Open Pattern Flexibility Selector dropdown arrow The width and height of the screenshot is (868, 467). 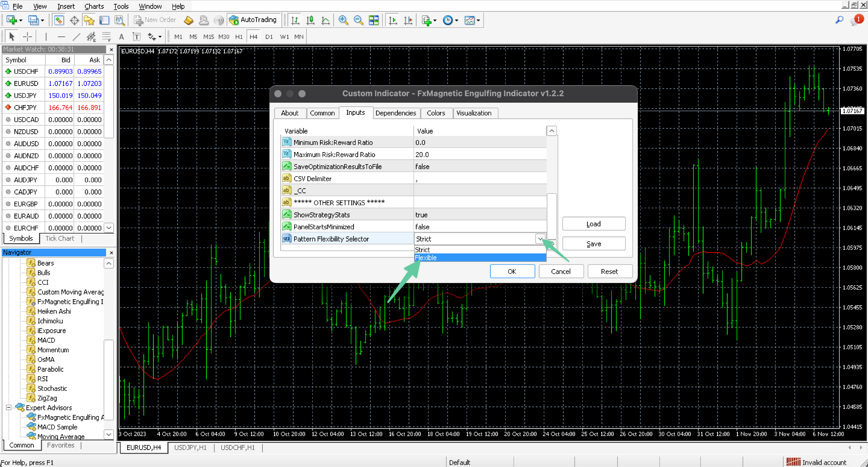coord(540,239)
